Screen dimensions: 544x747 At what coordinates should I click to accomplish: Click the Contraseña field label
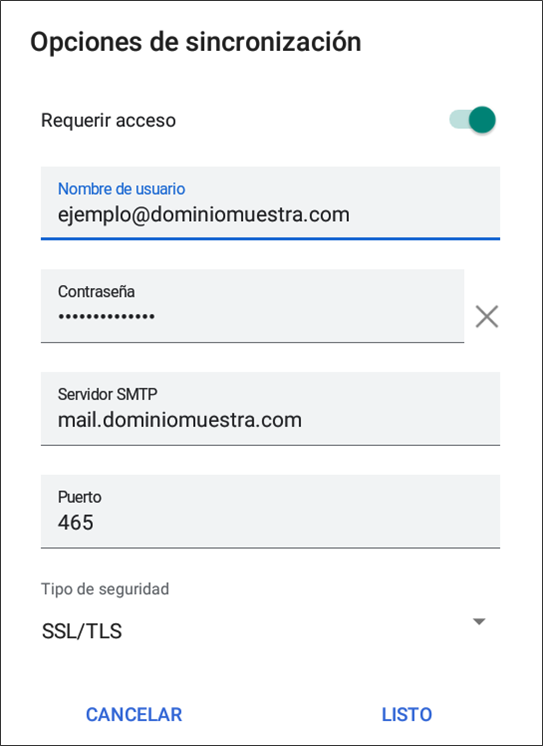tap(96, 291)
